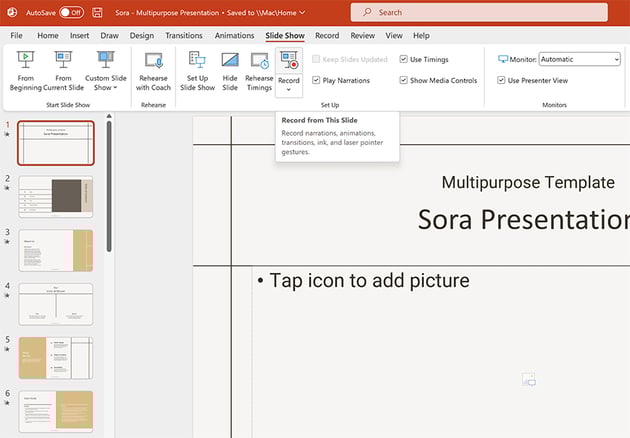
Task: Select slide 3 thumbnail
Action: (x=56, y=250)
